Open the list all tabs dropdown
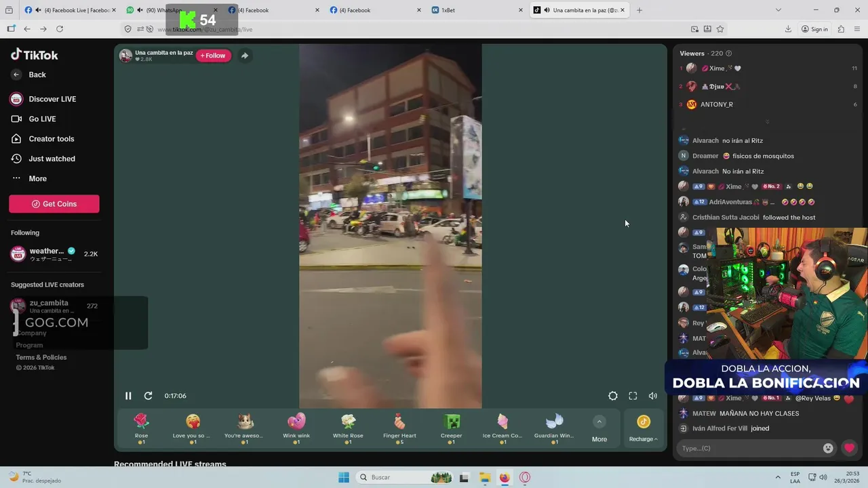 tap(778, 10)
